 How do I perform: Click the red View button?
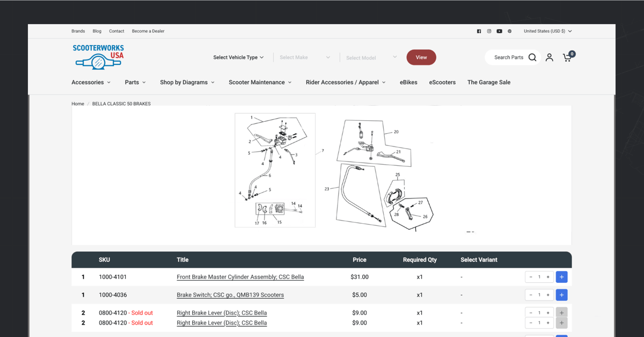(421, 57)
